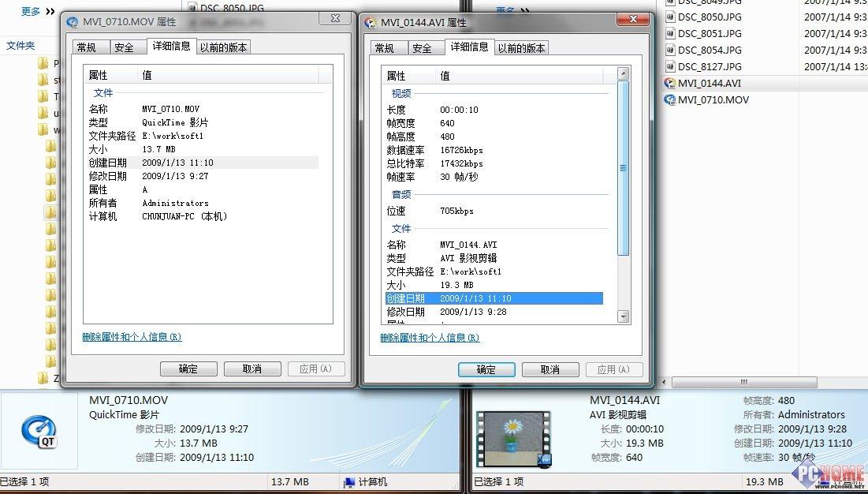Select highlighted 创建日期 row in AVI dialog

pyautogui.click(x=494, y=298)
